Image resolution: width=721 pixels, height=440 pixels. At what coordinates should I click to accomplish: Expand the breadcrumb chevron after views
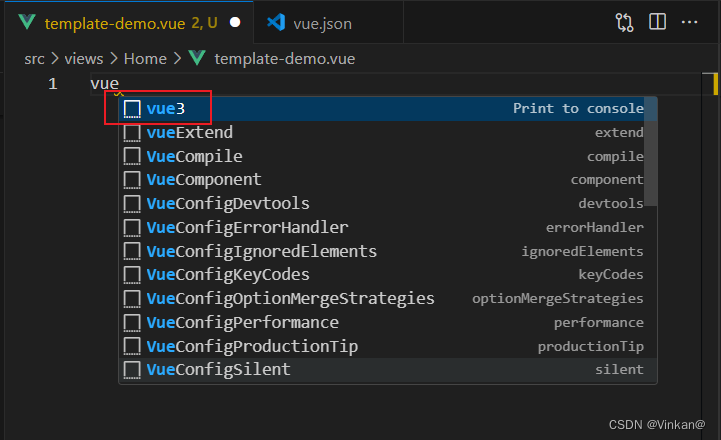click(x=114, y=58)
